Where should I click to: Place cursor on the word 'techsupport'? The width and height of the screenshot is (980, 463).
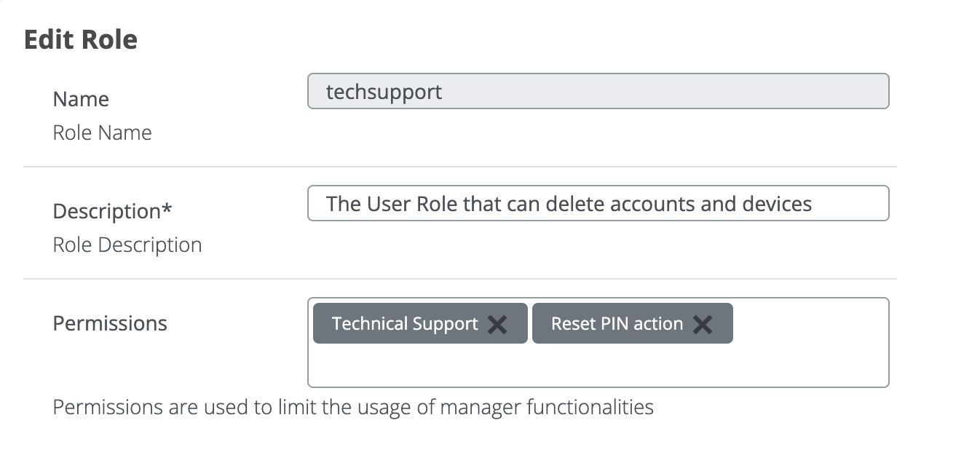click(384, 92)
